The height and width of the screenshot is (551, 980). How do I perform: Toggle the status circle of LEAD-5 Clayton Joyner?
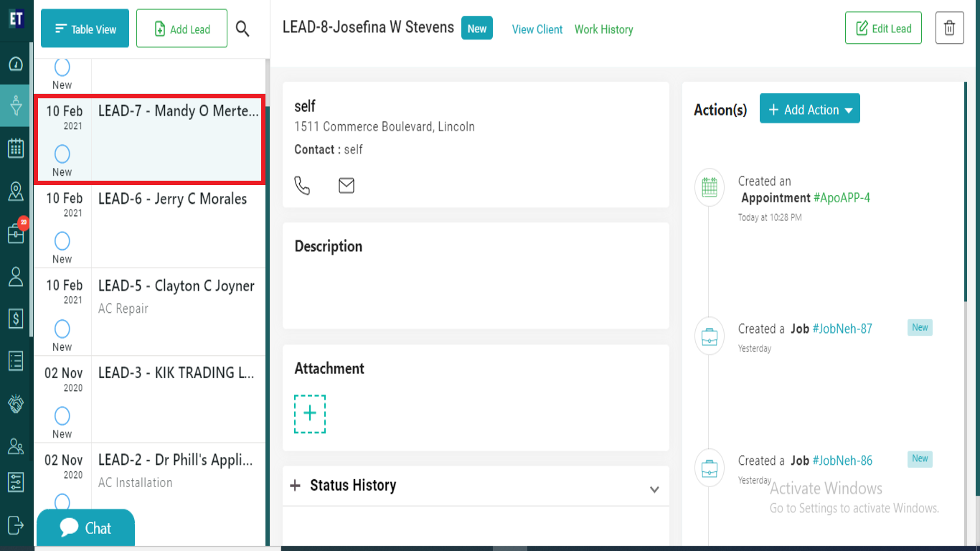pos(62,329)
